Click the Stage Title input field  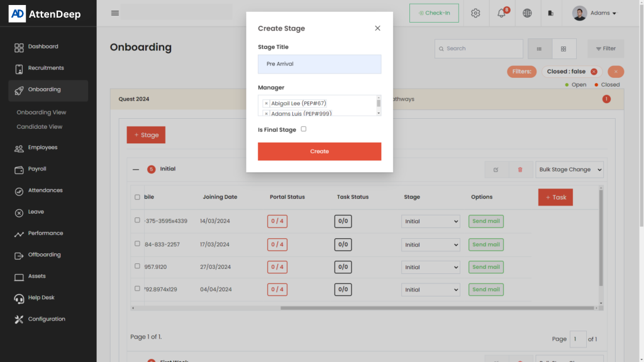[x=319, y=64]
